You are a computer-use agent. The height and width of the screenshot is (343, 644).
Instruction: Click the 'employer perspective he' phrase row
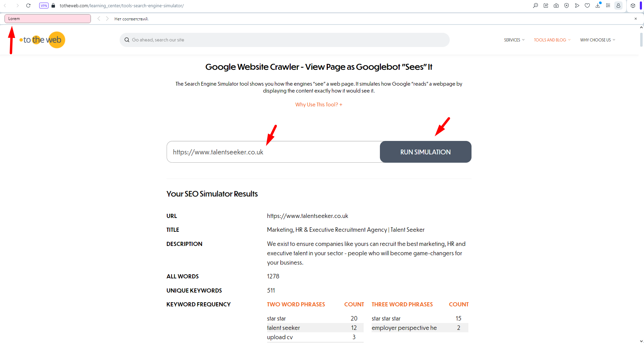pyautogui.click(x=420, y=328)
